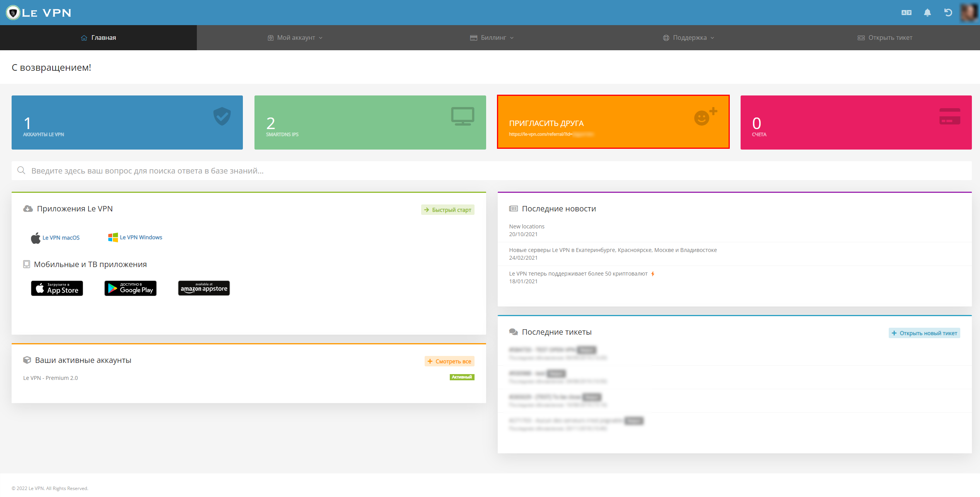
Task: Click the card icon beside Биллинг
Action: tap(473, 37)
